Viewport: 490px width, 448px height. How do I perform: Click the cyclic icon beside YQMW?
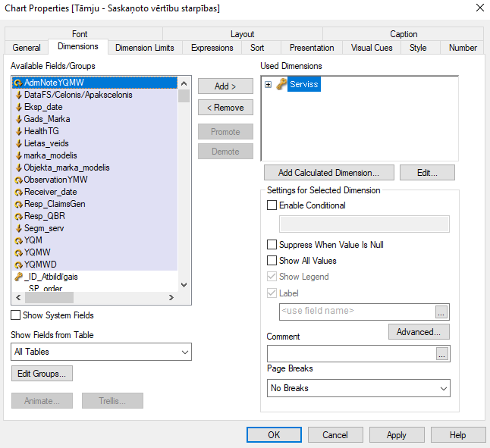coord(18,253)
